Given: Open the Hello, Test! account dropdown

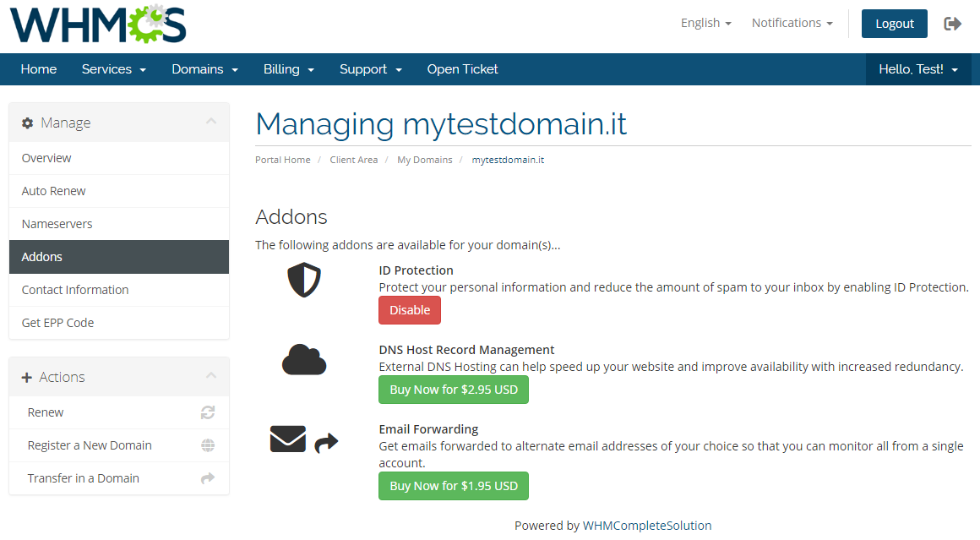Looking at the screenshot, I should tap(917, 69).
